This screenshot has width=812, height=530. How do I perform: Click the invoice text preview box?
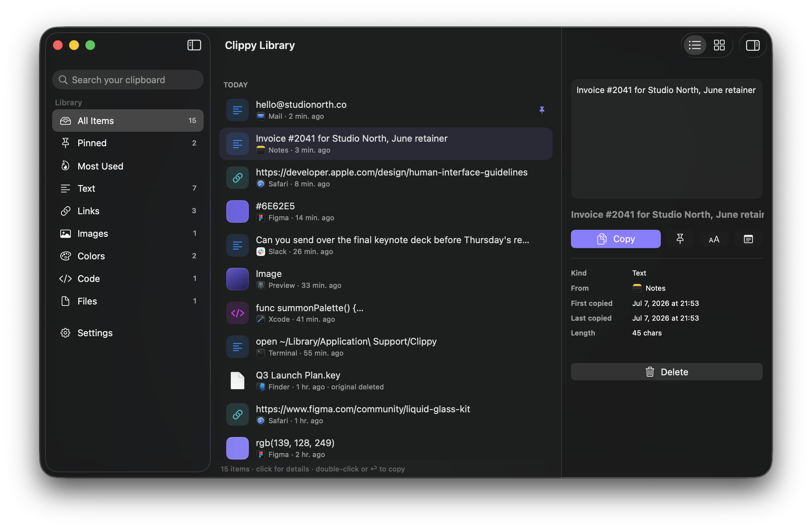coord(666,139)
